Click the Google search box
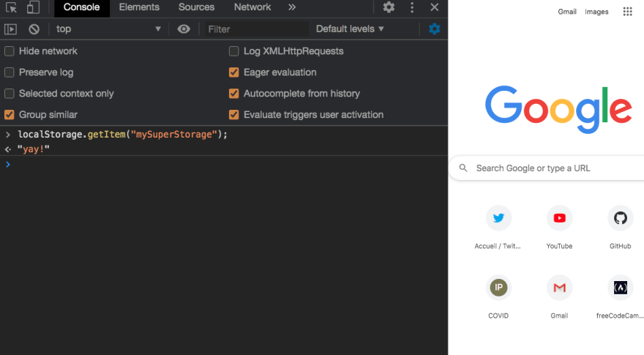 547,168
